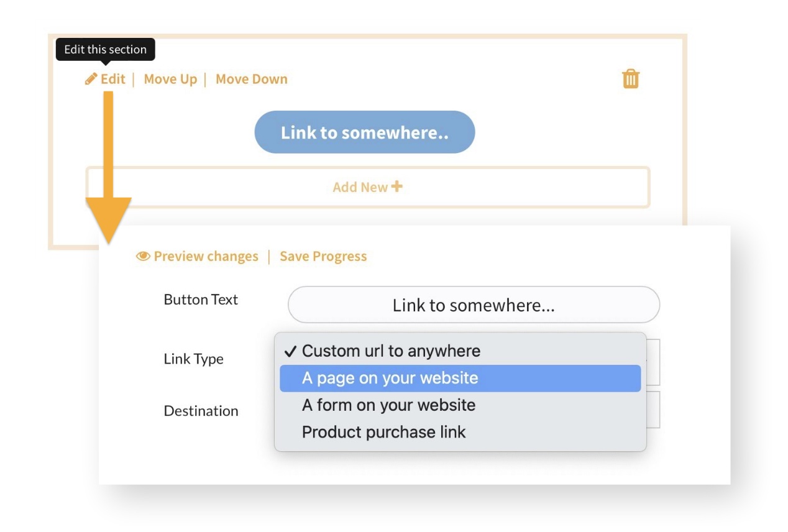Delete the section with the trash icon
The height and width of the screenshot is (532, 788).
(x=631, y=79)
